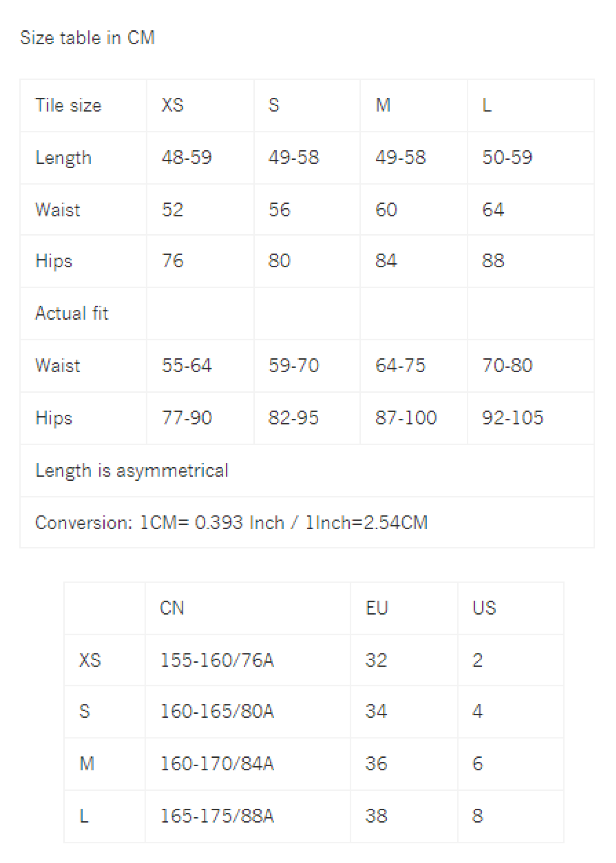Screen dimensions: 616x863
Task: Select CN size 165-175/88A
Action: (217, 816)
